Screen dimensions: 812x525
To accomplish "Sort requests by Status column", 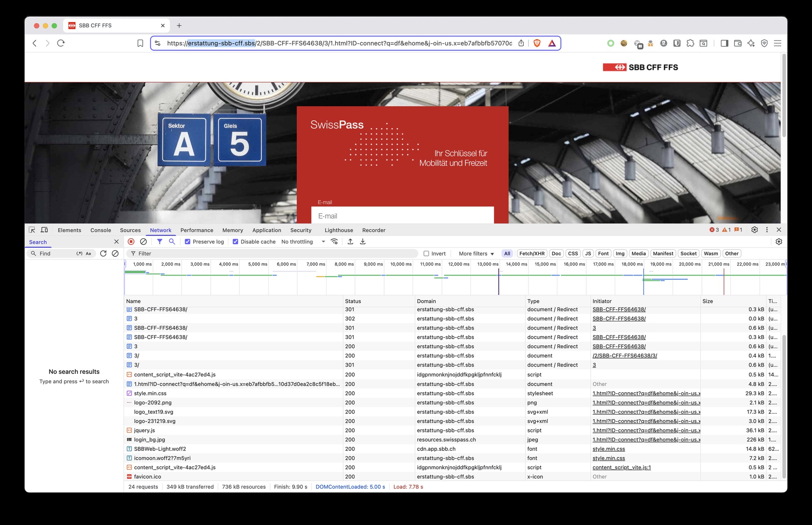I will click(x=378, y=301).
